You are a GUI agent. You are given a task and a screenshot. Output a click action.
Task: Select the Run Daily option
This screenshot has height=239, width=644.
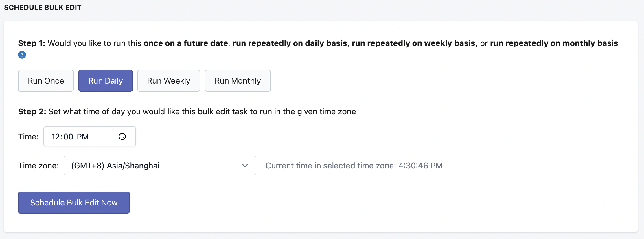[x=106, y=81]
